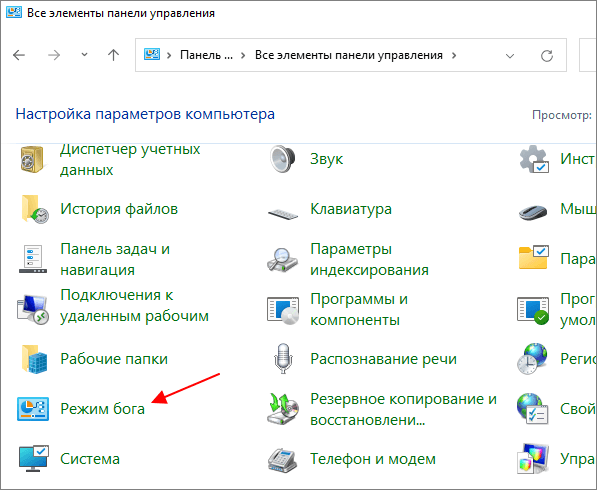597x490 pixels.
Task: Open the globe with checklist icon beside Свой
Action: pyautogui.click(x=533, y=409)
